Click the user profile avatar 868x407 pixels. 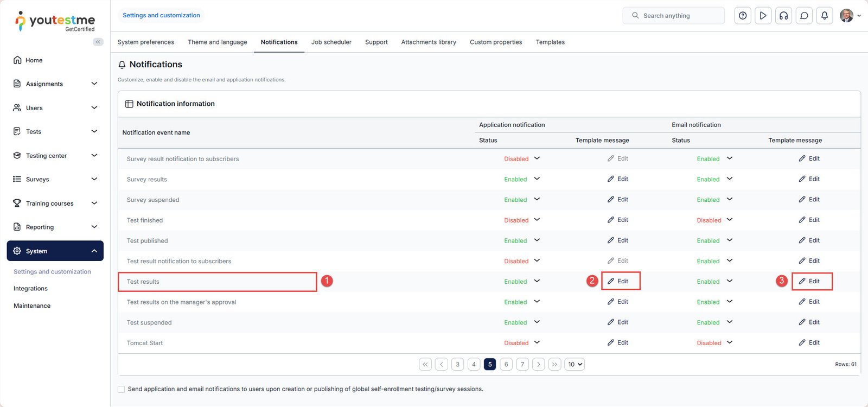846,16
